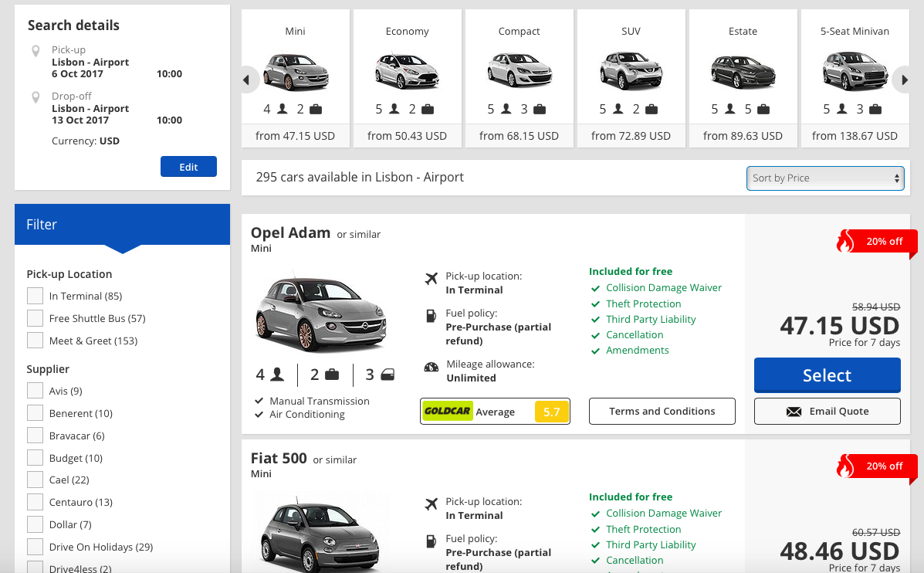Viewport: 924px width, 573px height.
Task: Choose the SUV car category
Action: click(631, 78)
